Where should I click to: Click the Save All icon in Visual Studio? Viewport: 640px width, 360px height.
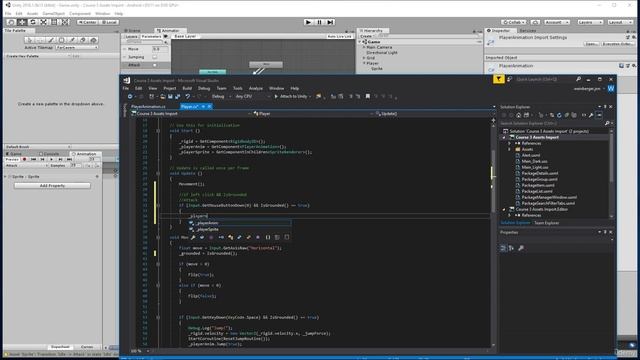pos(178,96)
